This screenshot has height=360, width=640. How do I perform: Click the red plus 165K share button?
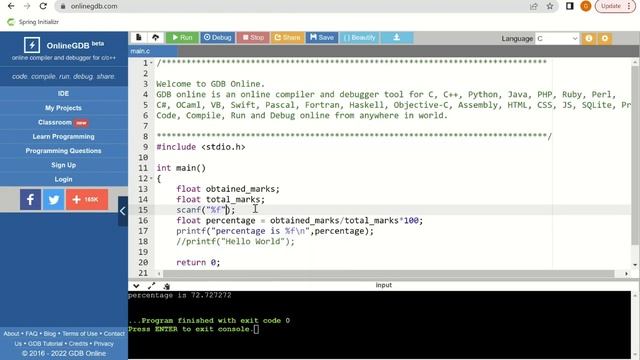pyautogui.click(x=87, y=200)
